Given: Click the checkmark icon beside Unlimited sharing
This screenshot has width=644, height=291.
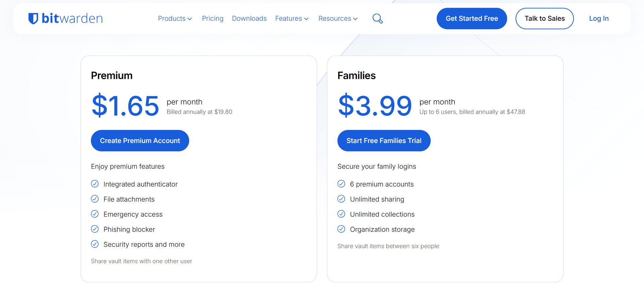Looking at the screenshot, I should (x=341, y=199).
